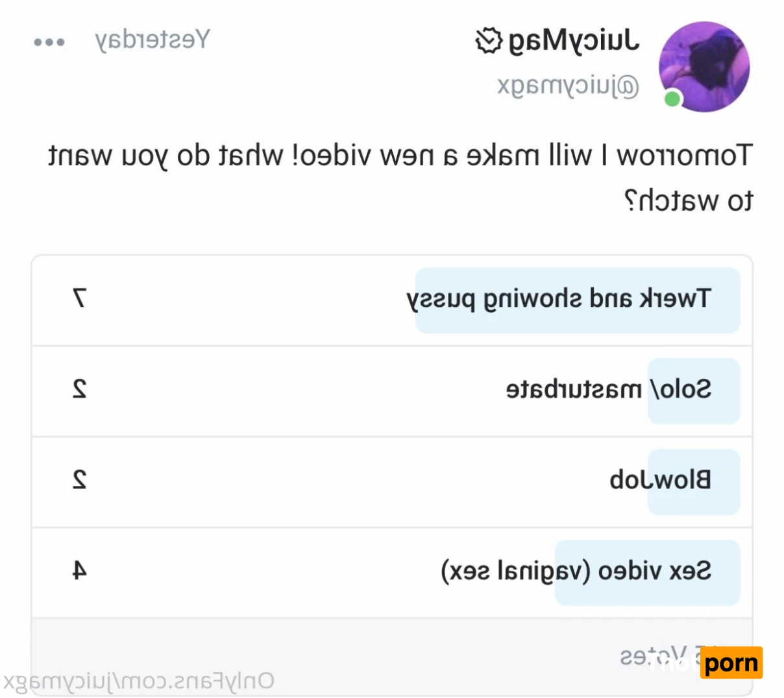Click the Solo option's vote count
784x698 pixels.
pos(79,389)
